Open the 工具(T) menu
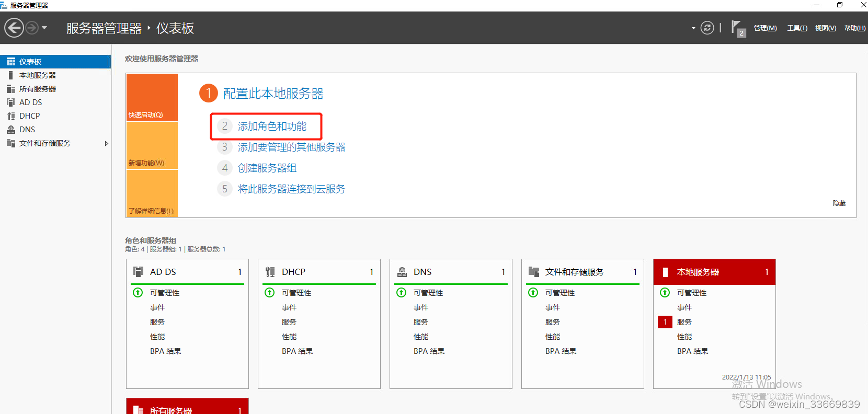The height and width of the screenshot is (414, 868). click(x=797, y=28)
